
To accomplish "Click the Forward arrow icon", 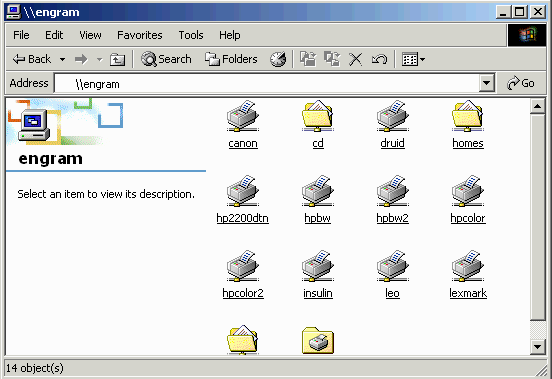I will [x=81, y=59].
